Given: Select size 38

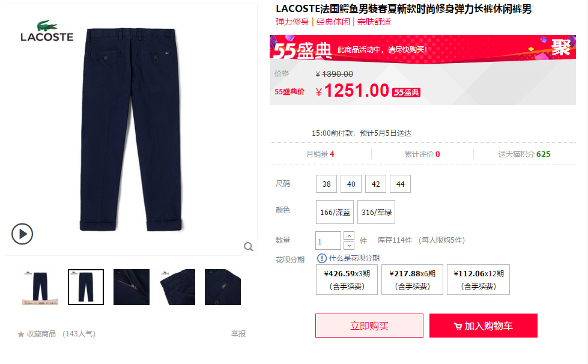Looking at the screenshot, I should 326,184.
